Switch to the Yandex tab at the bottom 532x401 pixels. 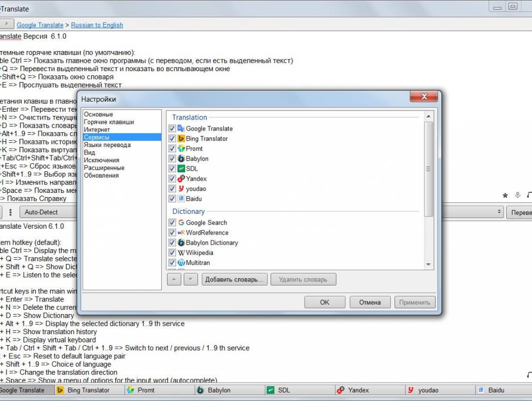(370, 390)
